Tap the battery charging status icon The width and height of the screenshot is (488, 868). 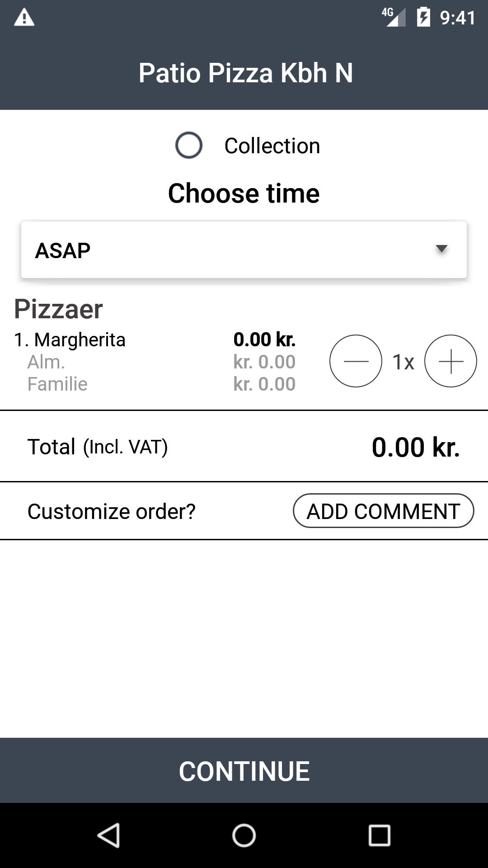(x=423, y=18)
